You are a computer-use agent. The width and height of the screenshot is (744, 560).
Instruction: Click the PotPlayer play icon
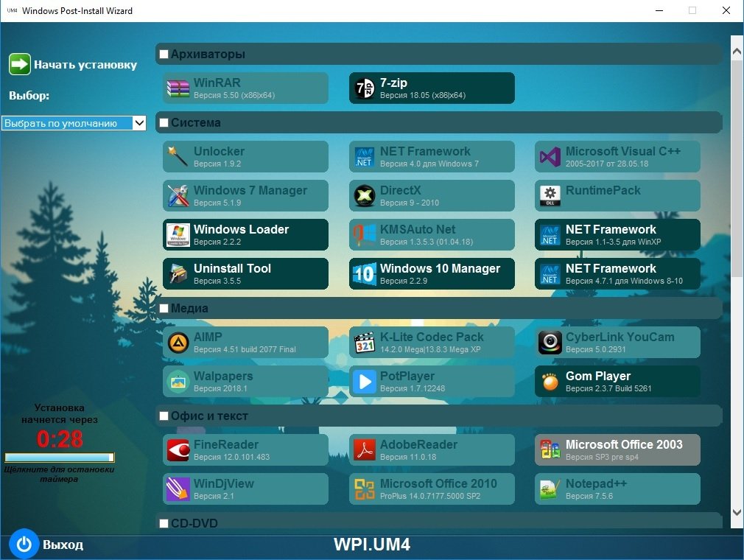365,381
